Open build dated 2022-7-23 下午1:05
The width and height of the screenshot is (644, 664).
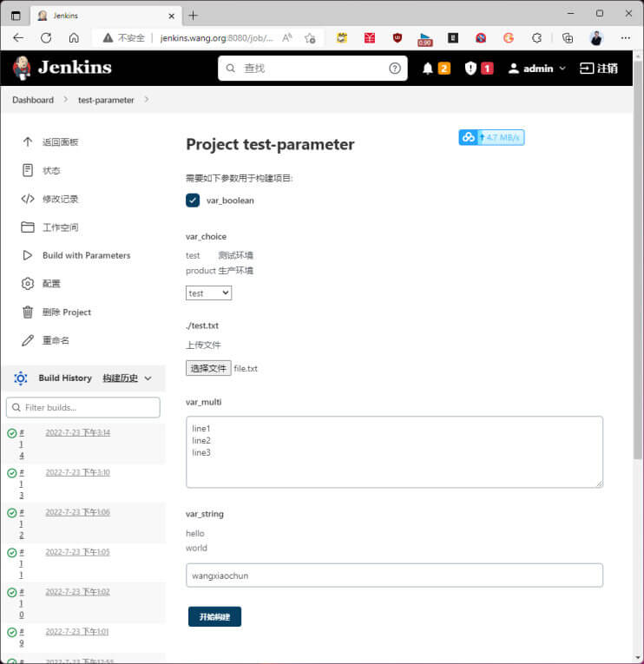click(x=78, y=552)
